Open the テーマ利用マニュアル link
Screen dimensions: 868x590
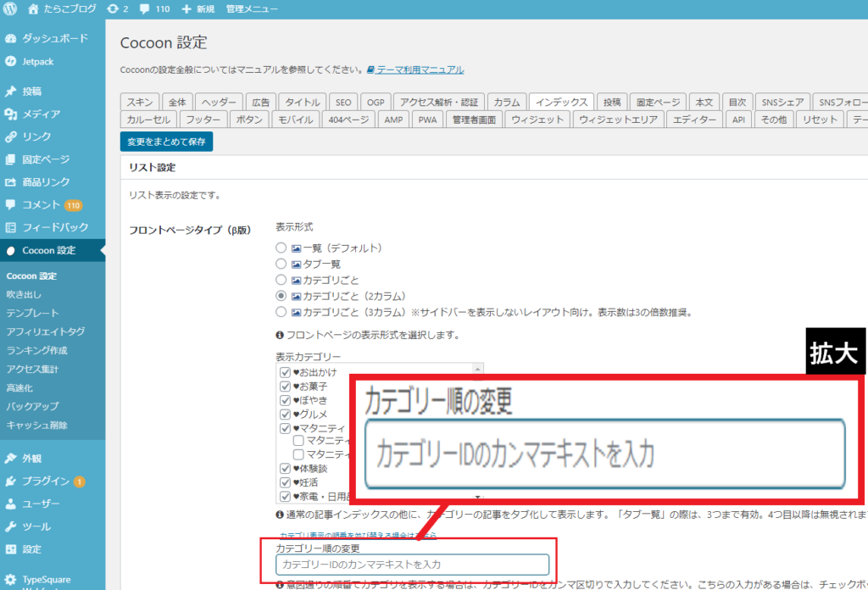[420, 70]
